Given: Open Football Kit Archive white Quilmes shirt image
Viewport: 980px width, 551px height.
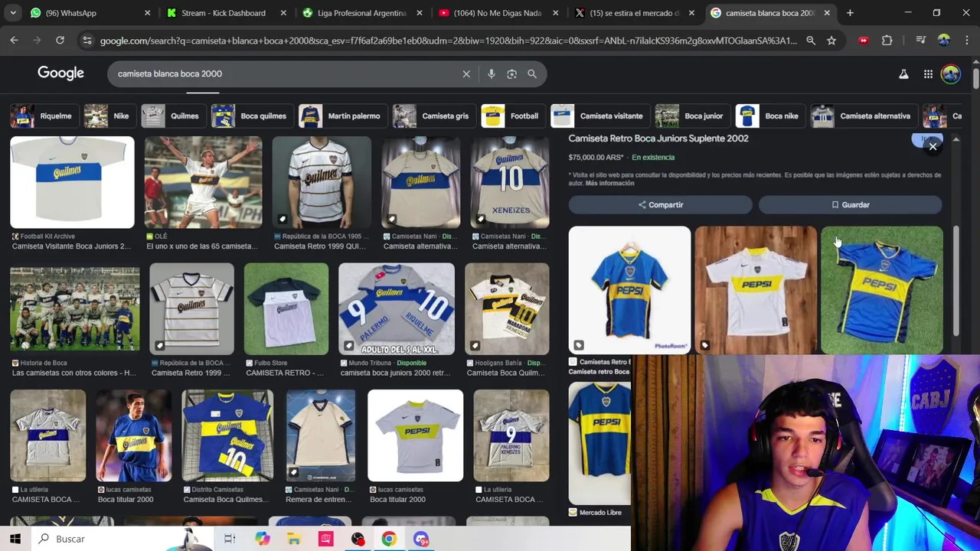Looking at the screenshot, I should 72,182.
